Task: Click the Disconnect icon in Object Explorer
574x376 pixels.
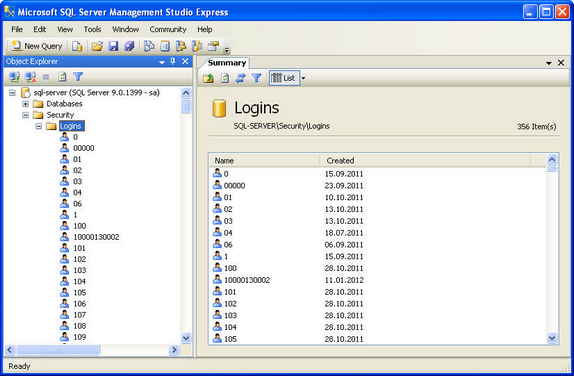Action: 30,77
